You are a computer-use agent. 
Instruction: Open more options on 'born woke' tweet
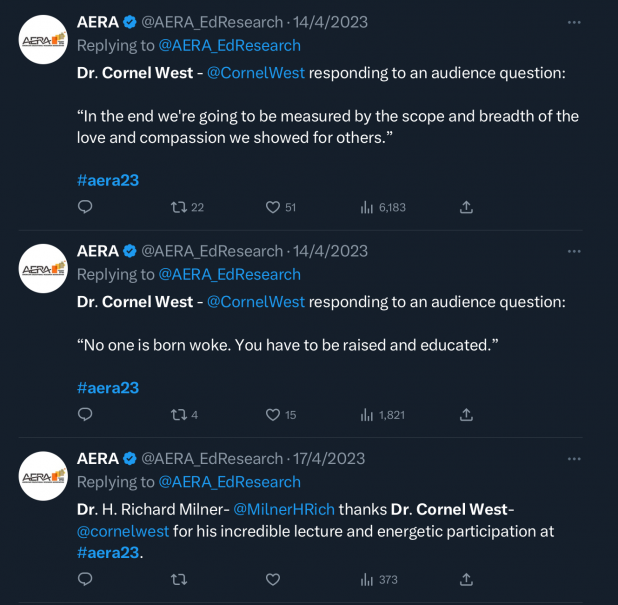[573, 251]
